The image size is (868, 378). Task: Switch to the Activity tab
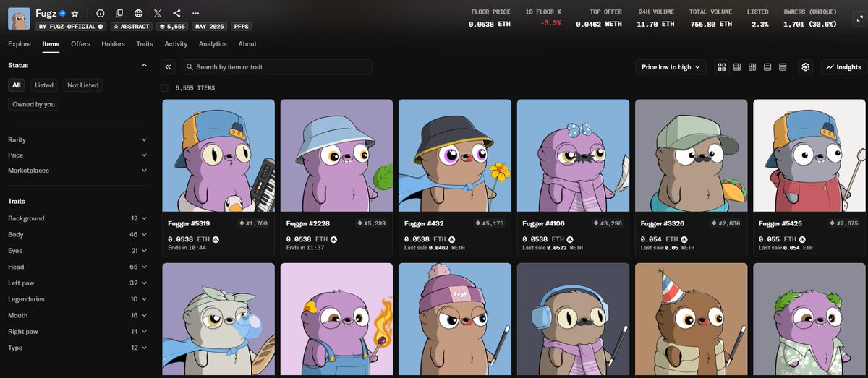[x=176, y=44]
